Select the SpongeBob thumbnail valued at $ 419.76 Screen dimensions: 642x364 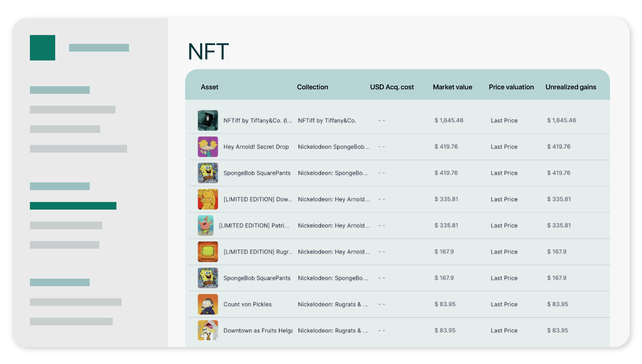coord(208,173)
